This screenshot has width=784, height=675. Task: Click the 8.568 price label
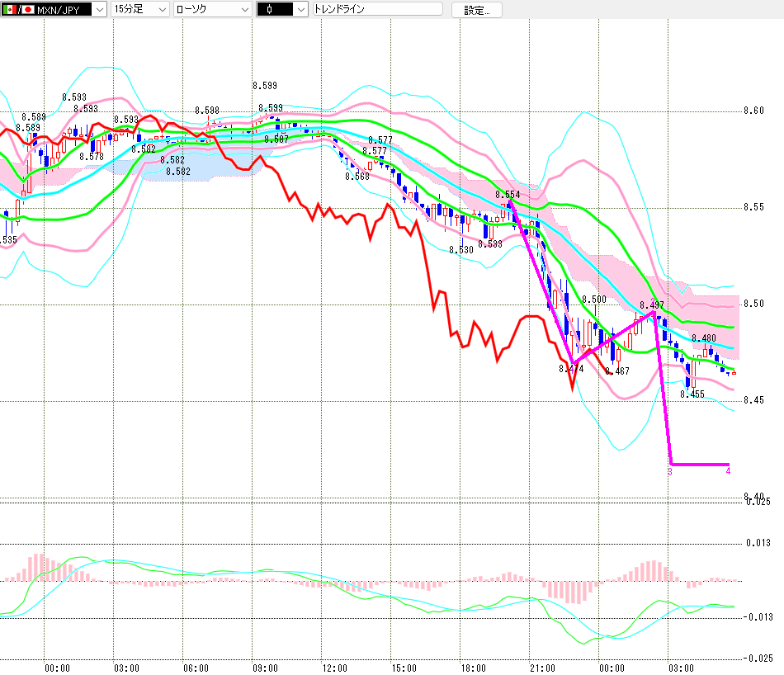tap(357, 177)
